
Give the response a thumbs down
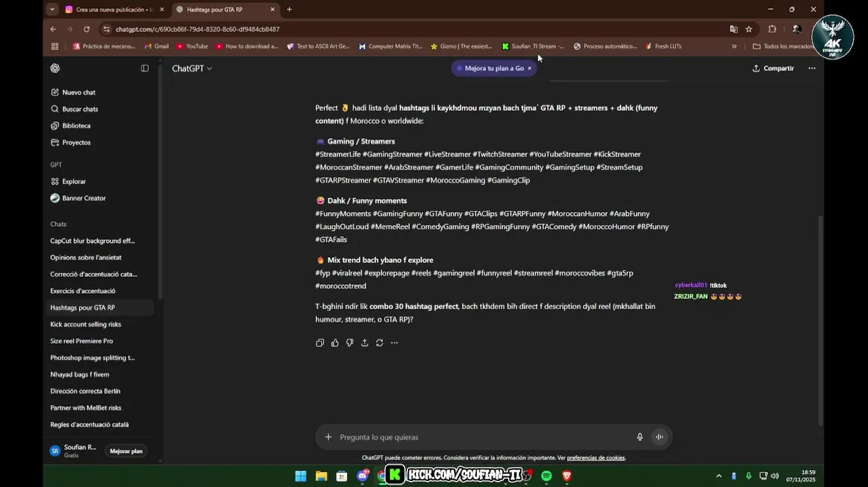coord(350,343)
